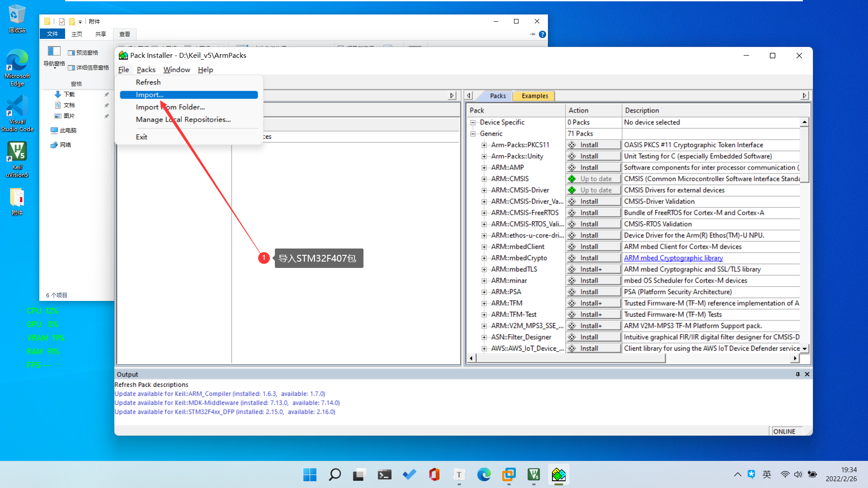Viewport: 868px width, 488px height.
Task: Expand the ARM::mbedTLS pack entry
Action: [x=484, y=269]
